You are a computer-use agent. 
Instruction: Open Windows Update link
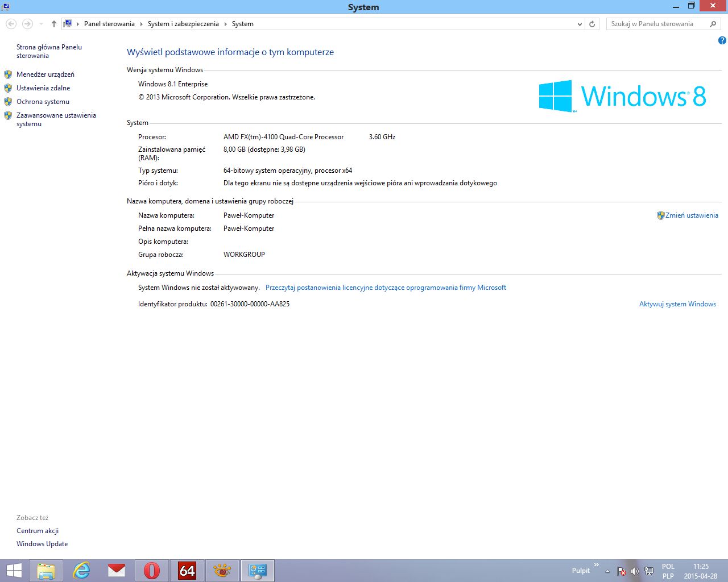pyautogui.click(x=42, y=544)
